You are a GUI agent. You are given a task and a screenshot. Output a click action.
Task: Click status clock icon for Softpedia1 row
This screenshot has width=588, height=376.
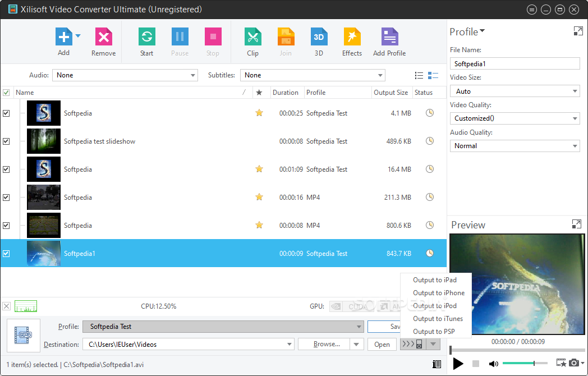[430, 253]
